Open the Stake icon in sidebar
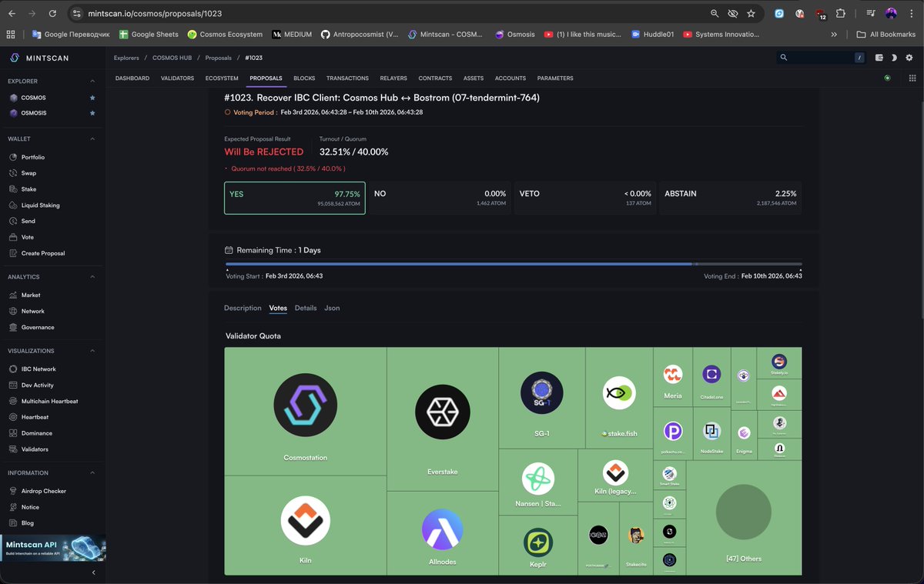The width and height of the screenshot is (924, 584). click(14, 189)
